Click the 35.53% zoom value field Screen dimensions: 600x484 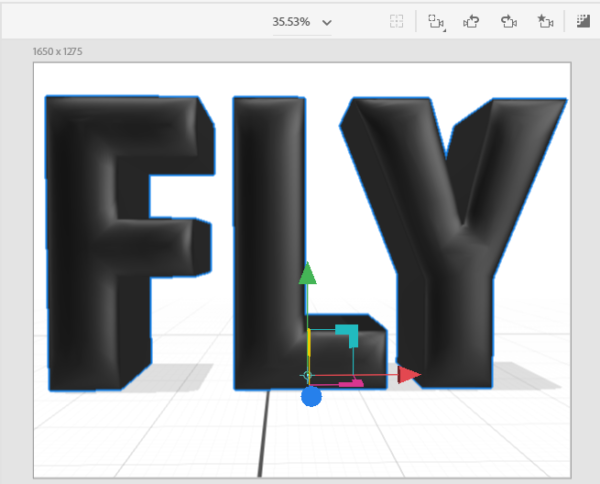click(x=292, y=21)
